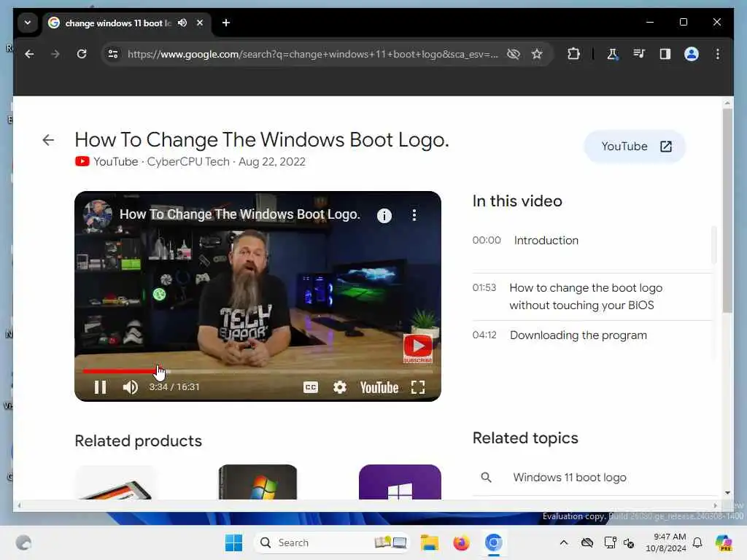The image size is (747, 560).
Task: Show hidden system tray icons chevron
Action: 564,542
